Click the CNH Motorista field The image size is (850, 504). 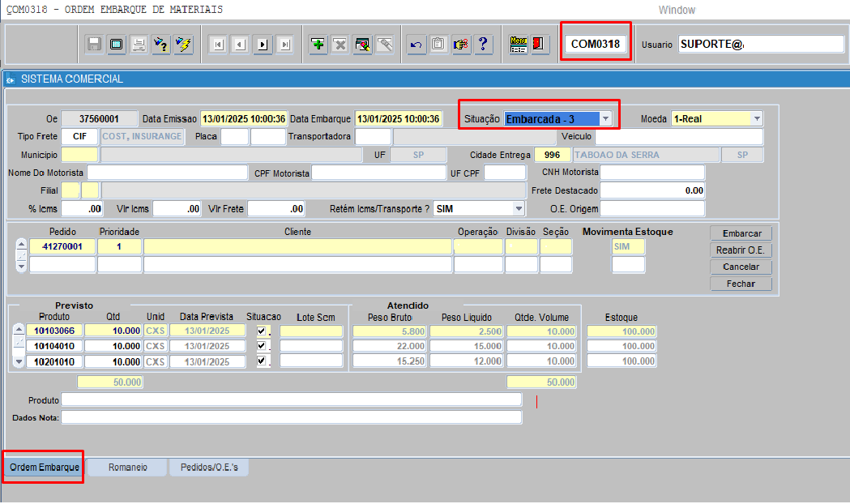coord(652,173)
